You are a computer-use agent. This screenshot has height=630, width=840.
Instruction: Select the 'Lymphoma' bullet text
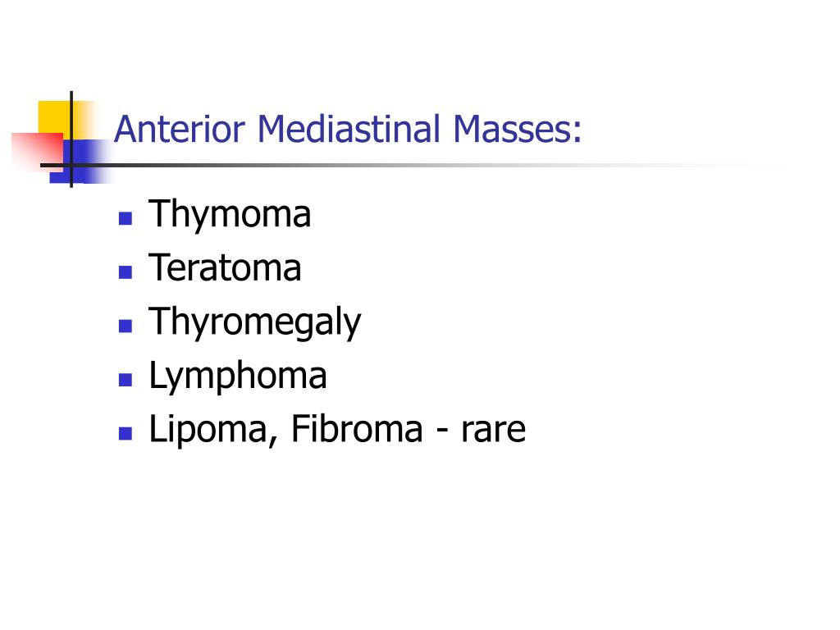[x=238, y=376]
